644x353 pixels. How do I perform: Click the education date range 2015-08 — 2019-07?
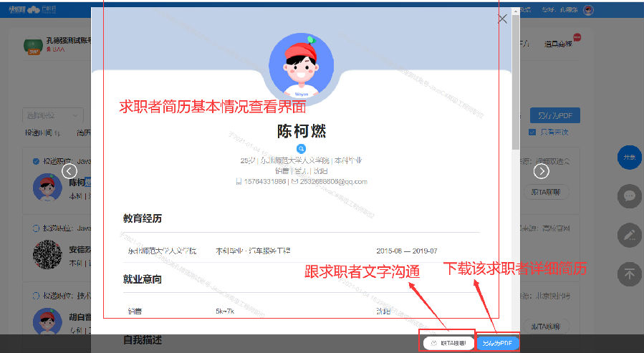coord(407,251)
